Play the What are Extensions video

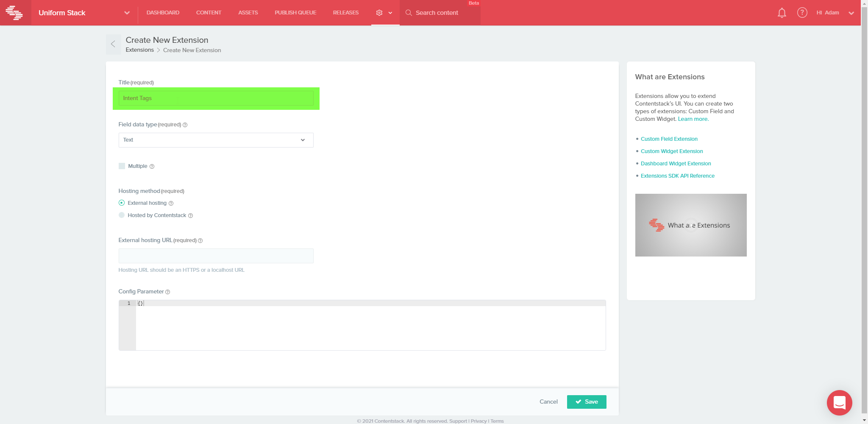tap(691, 225)
